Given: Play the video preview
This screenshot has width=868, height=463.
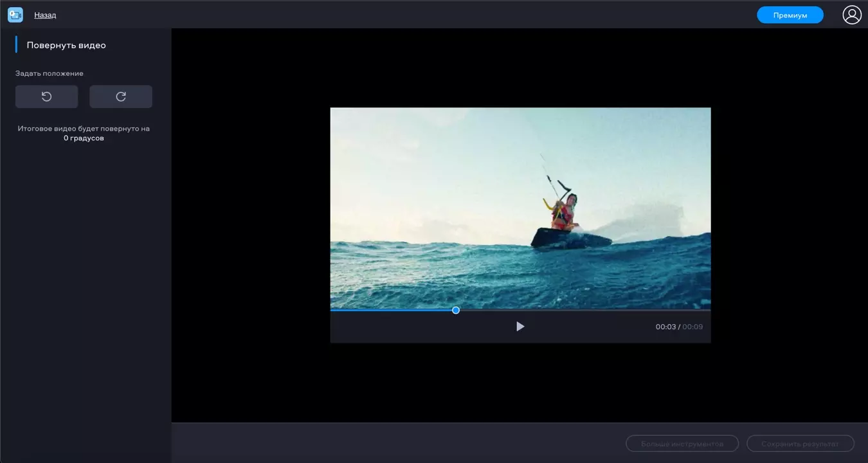Looking at the screenshot, I should click(x=520, y=327).
